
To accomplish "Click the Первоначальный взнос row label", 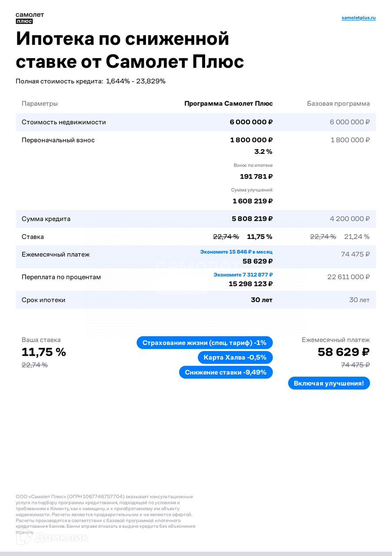I will 58,140.
